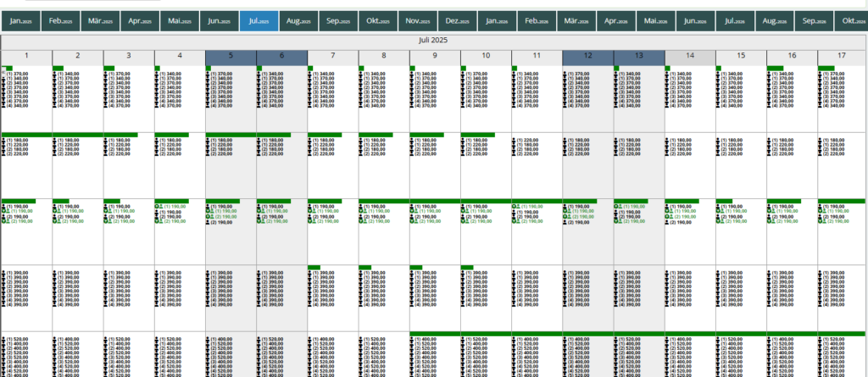Switch to the Jan. 2025 month tab
The height and width of the screenshot is (377, 868).
click(21, 21)
